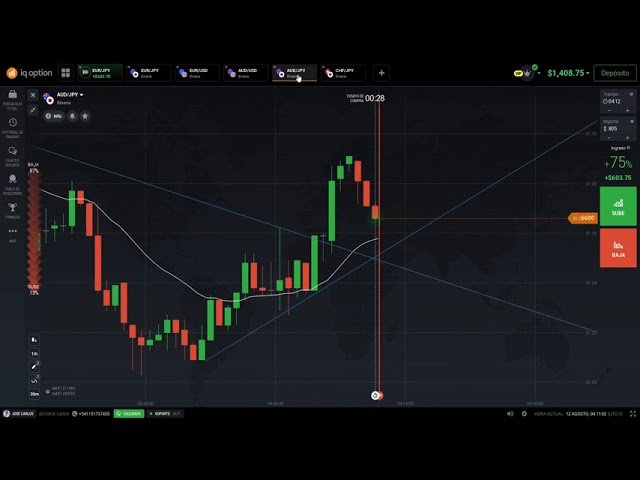640x480 pixels.
Task: Open the asset grid menu icon
Action: [x=65, y=73]
